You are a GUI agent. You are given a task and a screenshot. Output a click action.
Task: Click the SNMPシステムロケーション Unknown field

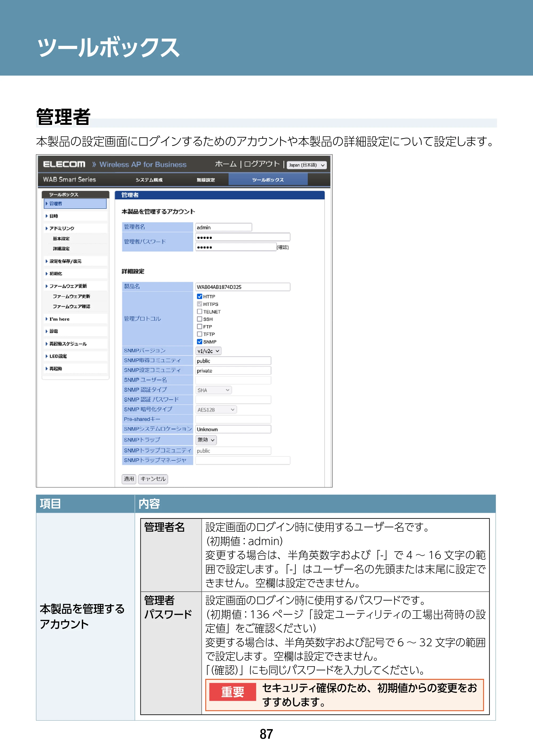coord(233,429)
